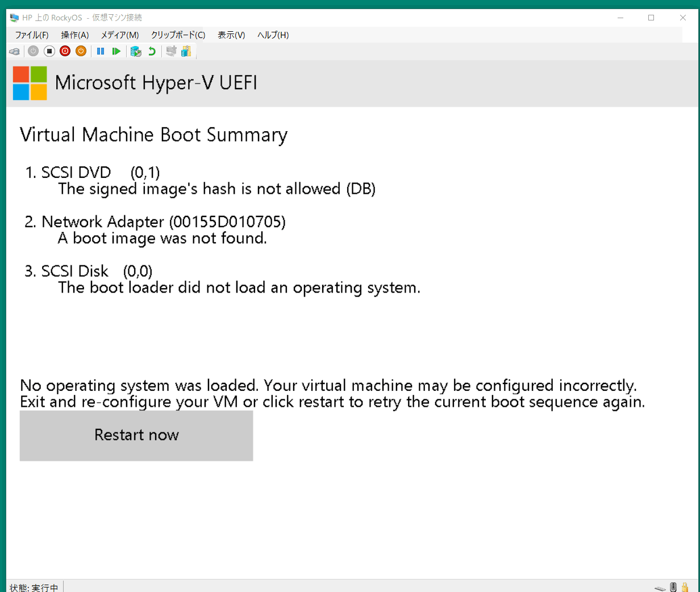The width and height of the screenshot is (700, 592).
Task: Click the mouse icon in status bar
Action: pyautogui.click(x=673, y=587)
